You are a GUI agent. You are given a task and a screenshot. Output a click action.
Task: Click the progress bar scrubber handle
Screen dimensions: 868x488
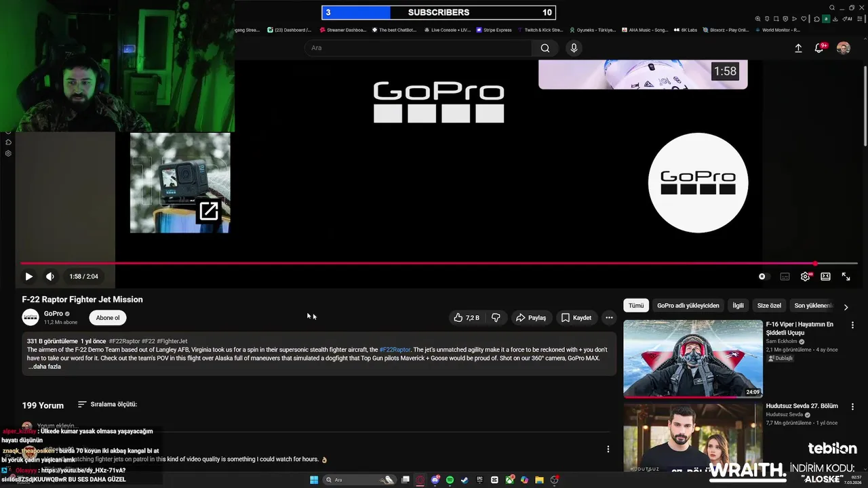coord(815,263)
